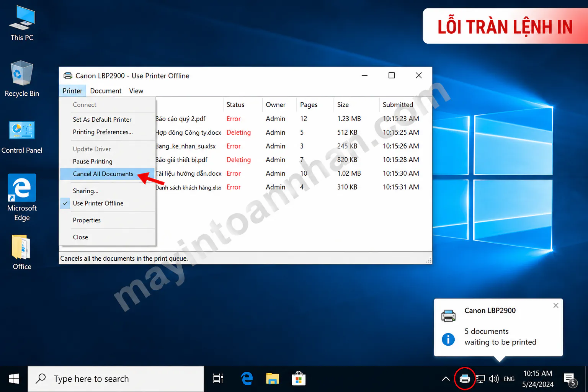The width and height of the screenshot is (588, 392).
Task: Close the Canon LBP2900 queue window
Action: tap(419, 75)
